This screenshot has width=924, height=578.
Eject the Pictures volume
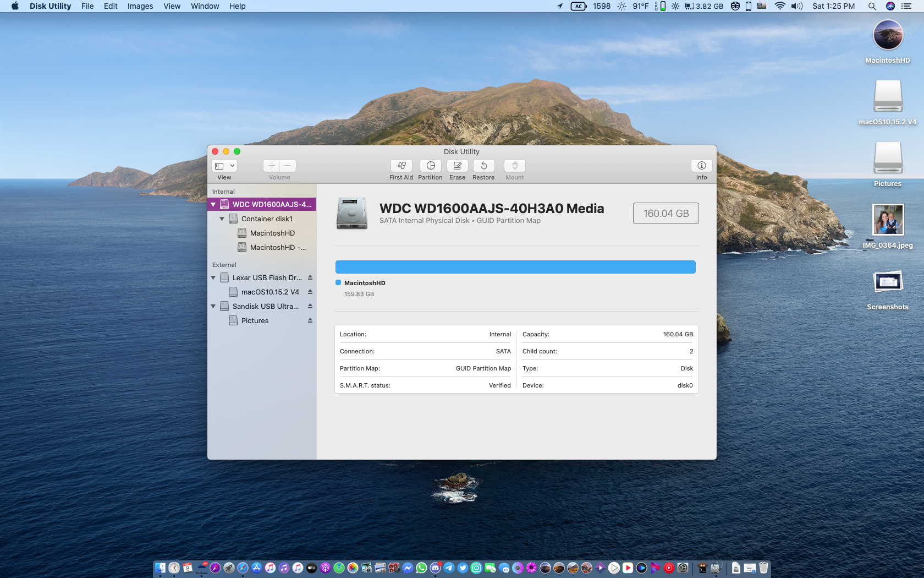pos(310,320)
